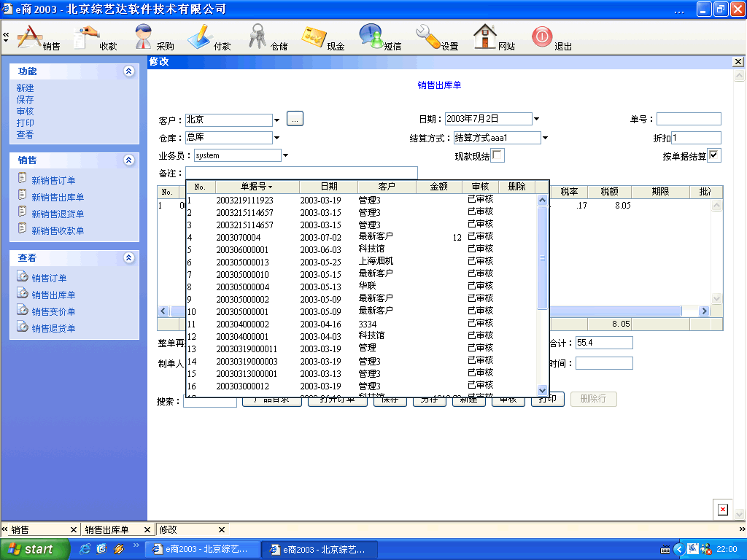Click the 单号 input field
The height and width of the screenshot is (560, 747).
[x=688, y=119]
